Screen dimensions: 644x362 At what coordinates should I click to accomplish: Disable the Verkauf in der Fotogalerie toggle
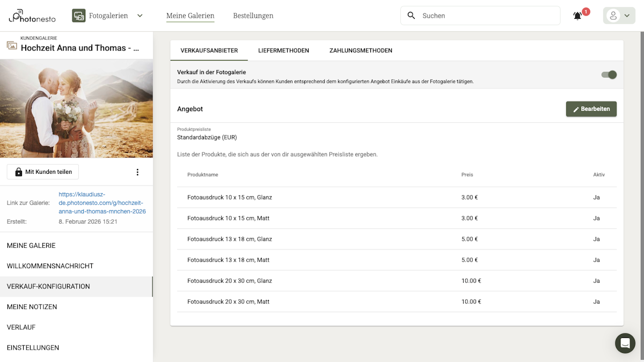click(x=609, y=75)
